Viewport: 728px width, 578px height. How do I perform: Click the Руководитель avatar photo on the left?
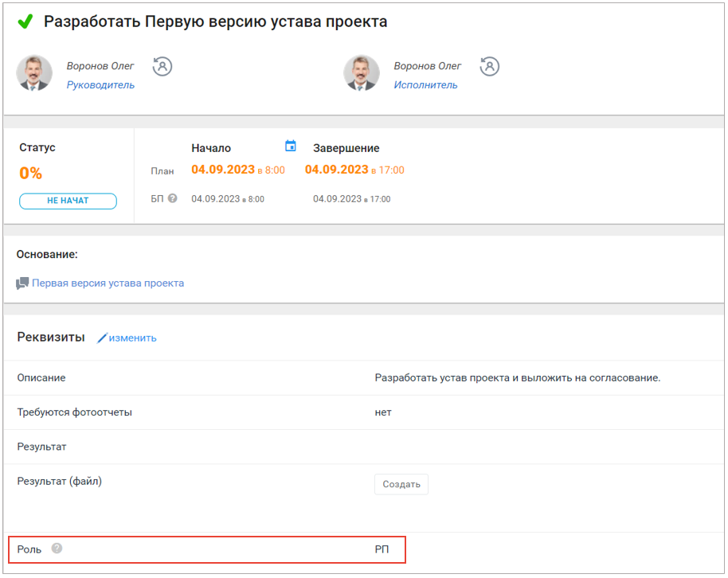[x=34, y=73]
